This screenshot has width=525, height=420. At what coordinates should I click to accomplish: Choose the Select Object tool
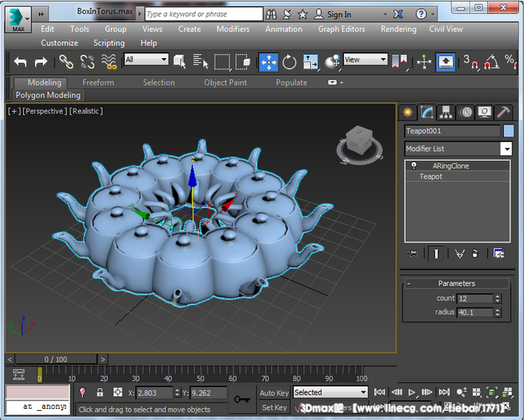pos(180,62)
